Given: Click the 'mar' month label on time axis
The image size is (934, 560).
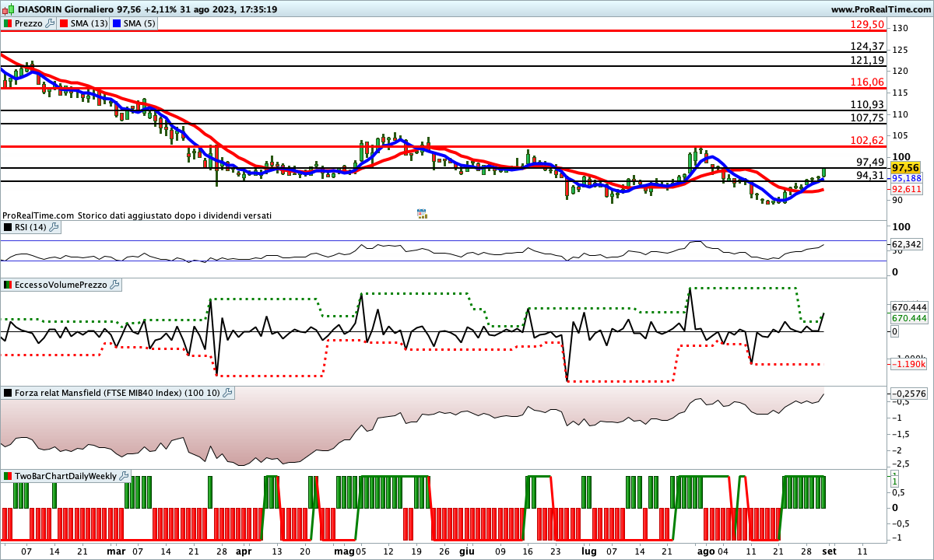Looking at the screenshot, I should [x=116, y=551].
